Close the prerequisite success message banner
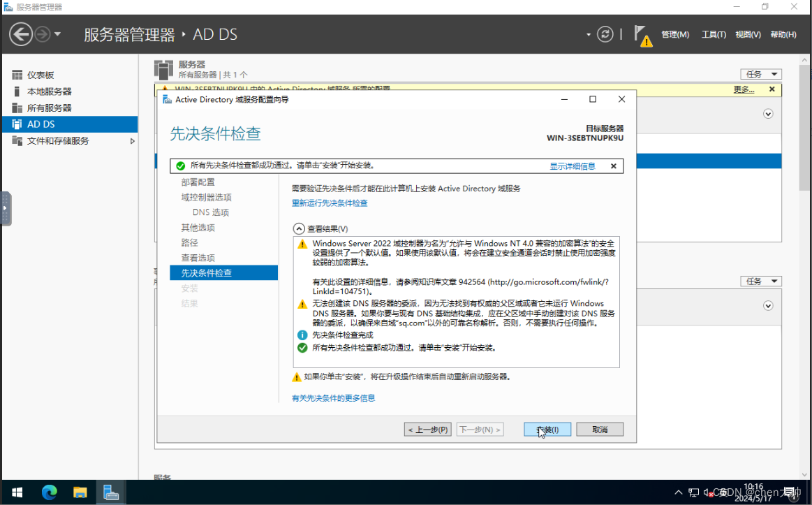Image resolution: width=812 pixels, height=505 pixels. [614, 166]
